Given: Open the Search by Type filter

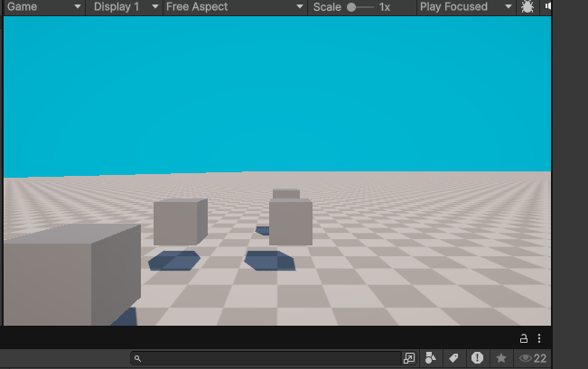Looking at the screenshot, I should click(431, 358).
